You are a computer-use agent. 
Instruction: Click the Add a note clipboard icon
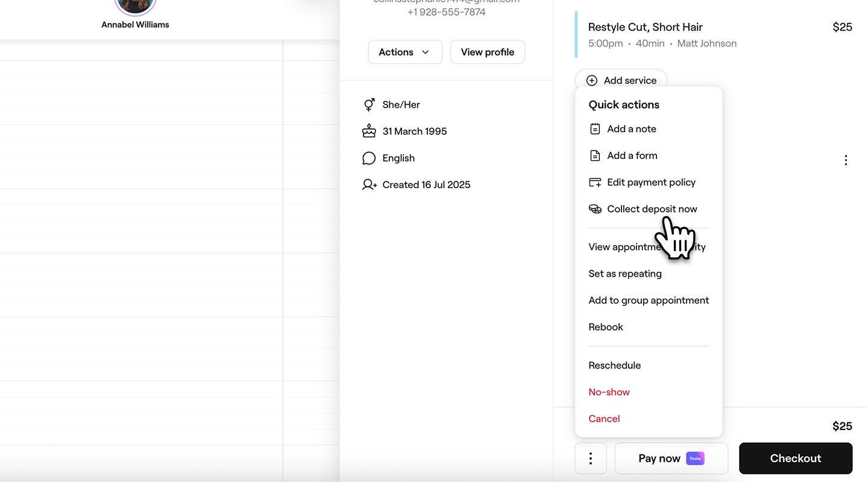(x=595, y=129)
